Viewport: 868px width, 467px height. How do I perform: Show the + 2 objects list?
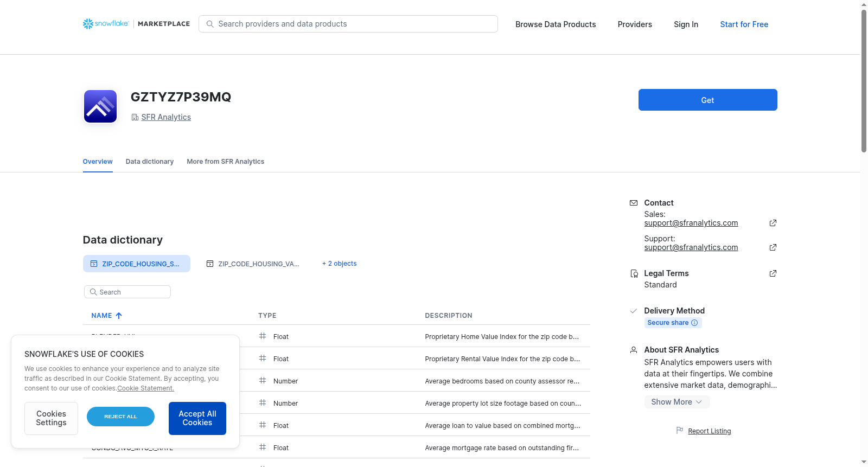(x=340, y=264)
